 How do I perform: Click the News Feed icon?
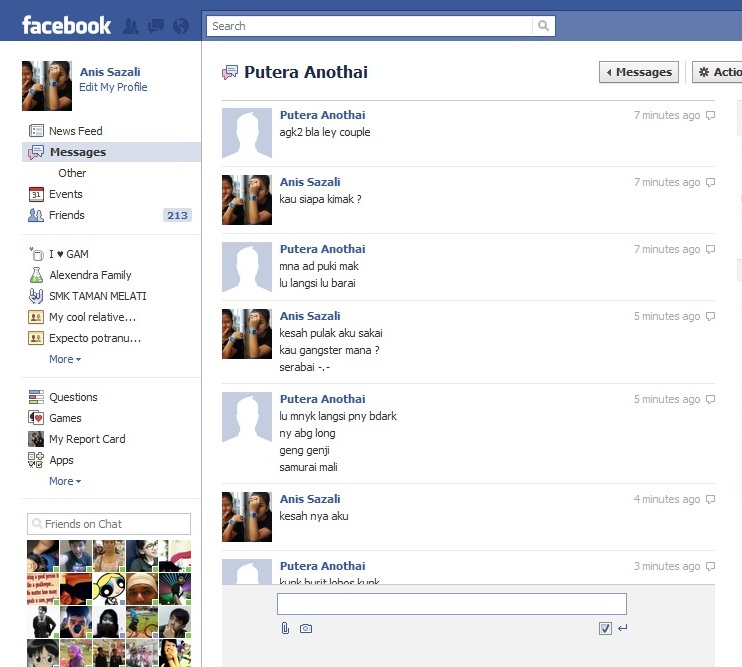36,131
